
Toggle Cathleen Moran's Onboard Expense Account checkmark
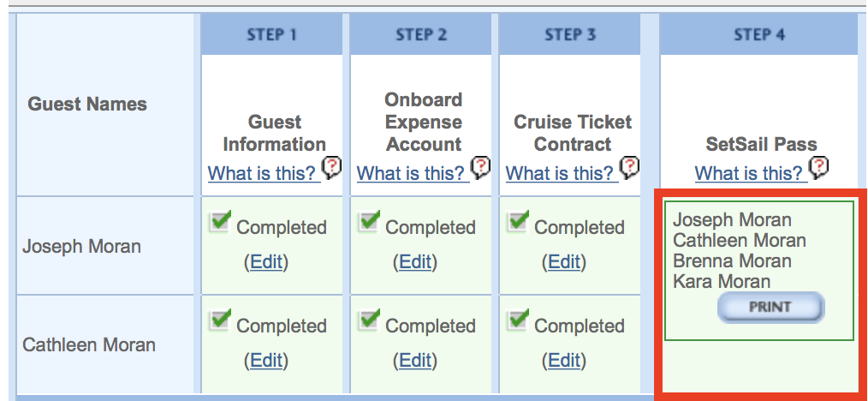[369, 320]
